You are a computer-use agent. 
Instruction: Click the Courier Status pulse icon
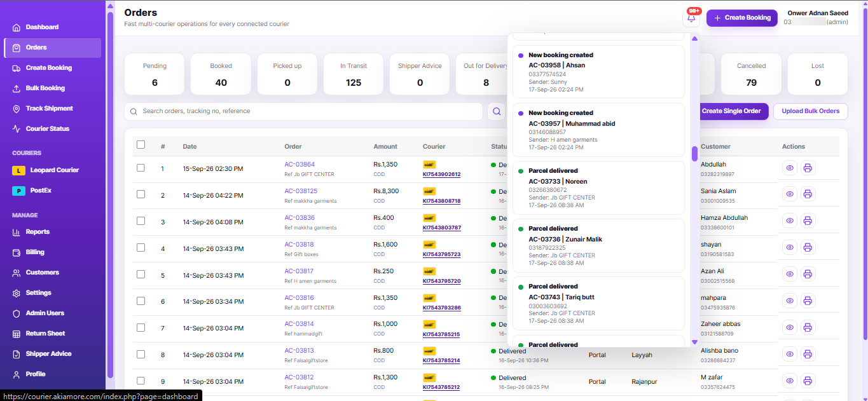pyautogui.click(x=17, y=129)
